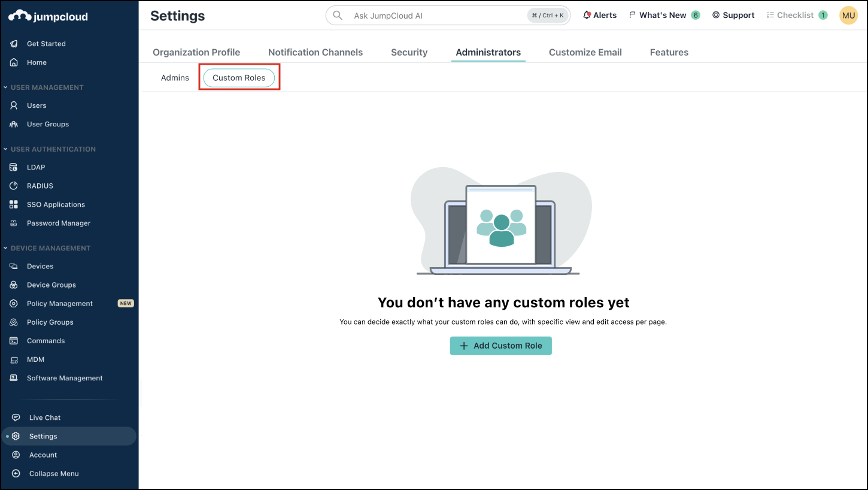Image resolution: width=868 pixels, height=490 pixels.
Task: Select MDM in the sidebar
Action: click(x=35, y=359)
